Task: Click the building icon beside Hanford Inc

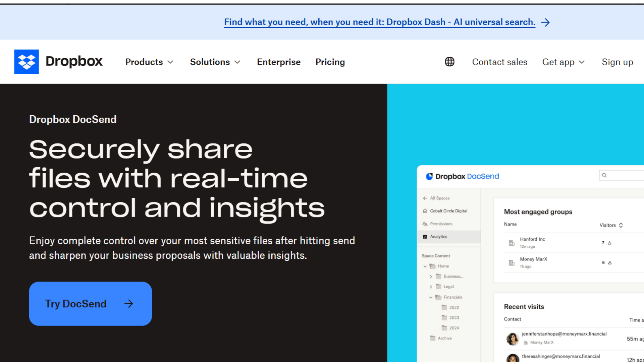Action: [512, 243]
